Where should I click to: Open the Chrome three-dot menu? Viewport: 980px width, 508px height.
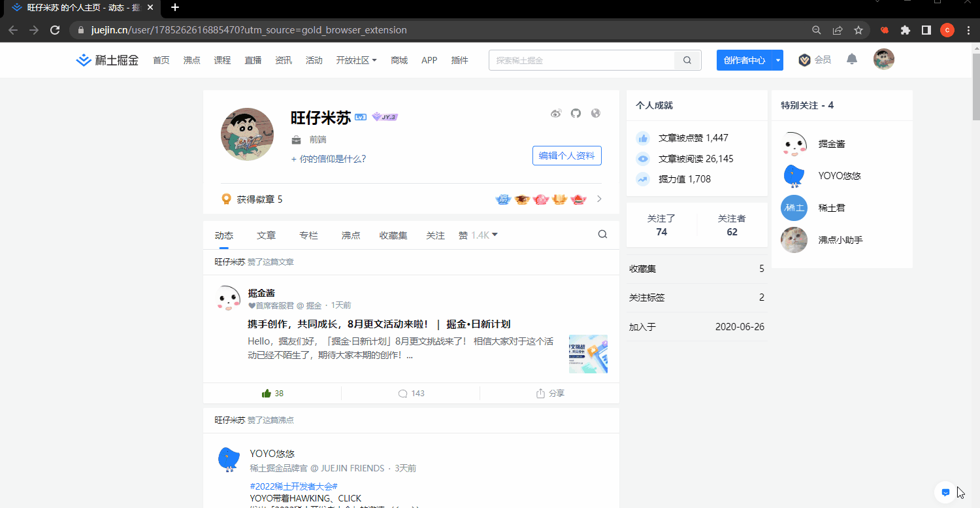(x=968, y=30)
